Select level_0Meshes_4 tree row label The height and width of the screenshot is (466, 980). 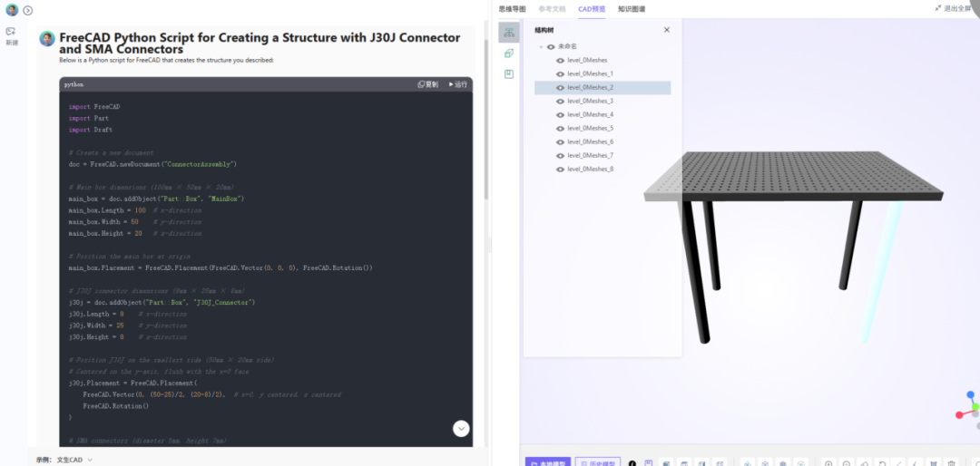pos(590,115)
